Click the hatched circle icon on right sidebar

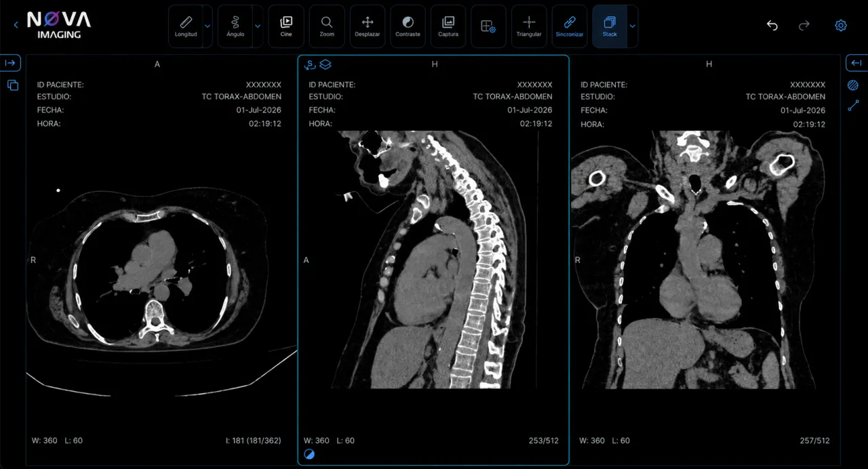853,85
